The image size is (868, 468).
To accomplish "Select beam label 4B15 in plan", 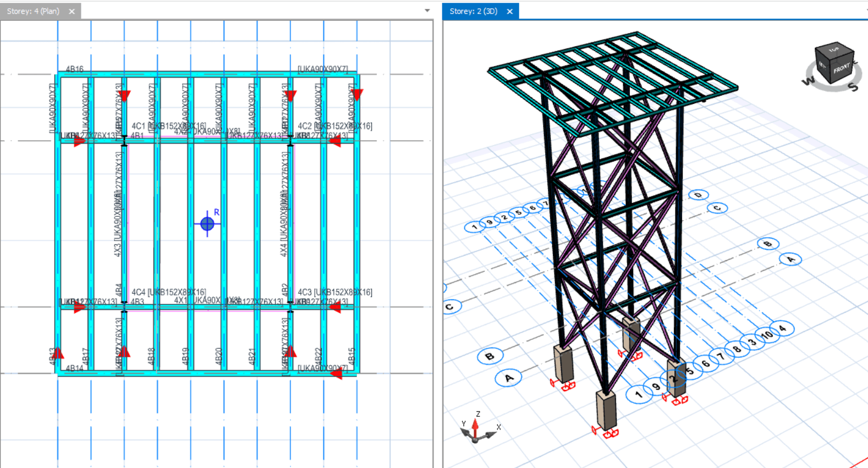I will click(x=351, y=355).
